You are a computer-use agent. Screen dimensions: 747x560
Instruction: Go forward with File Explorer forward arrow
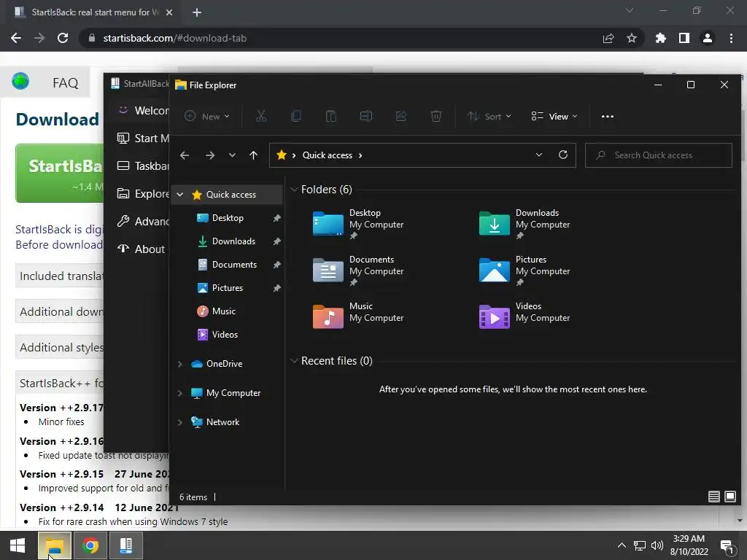tap(209, 155)
